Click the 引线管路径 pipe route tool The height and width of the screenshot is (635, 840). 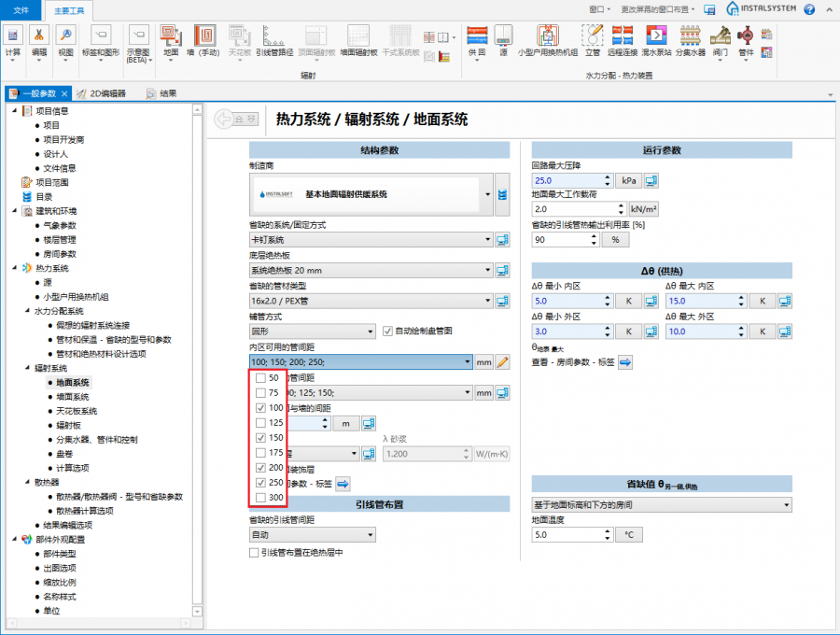[274, 39]
